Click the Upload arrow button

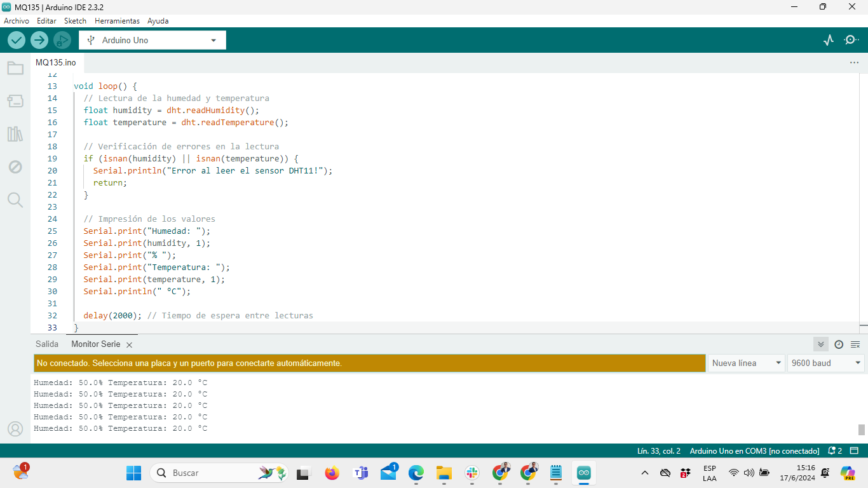39,40
